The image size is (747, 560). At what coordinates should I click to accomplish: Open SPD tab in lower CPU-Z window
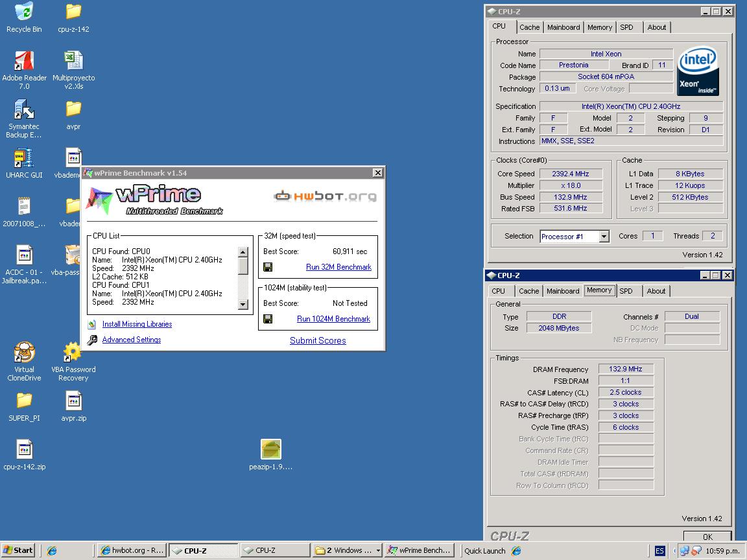[x=626, y=291]
